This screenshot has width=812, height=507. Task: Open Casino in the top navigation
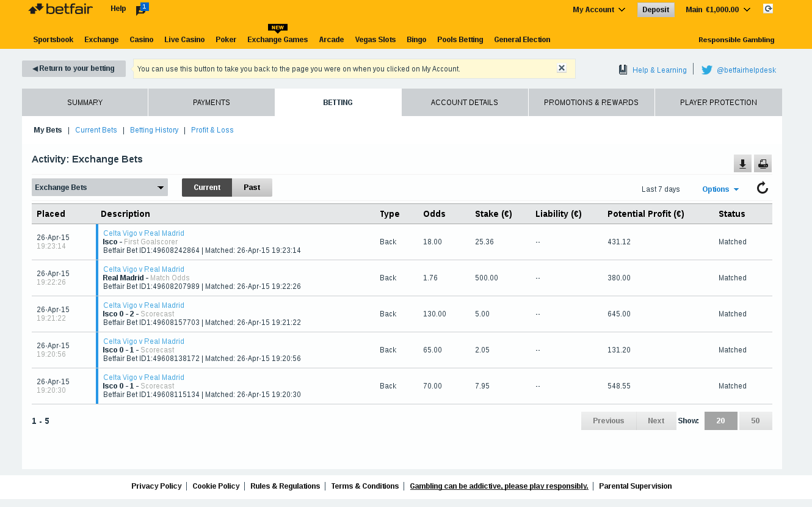click(142, 40)
